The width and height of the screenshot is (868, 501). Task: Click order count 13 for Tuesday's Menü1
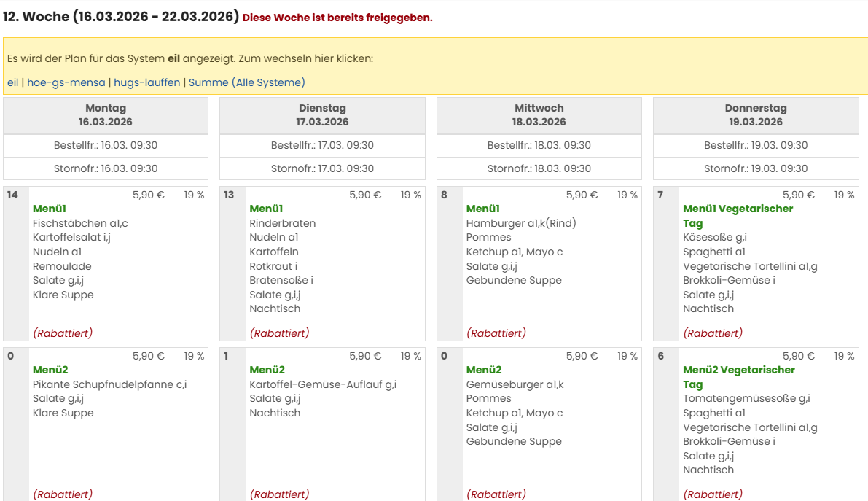[230, 195]
